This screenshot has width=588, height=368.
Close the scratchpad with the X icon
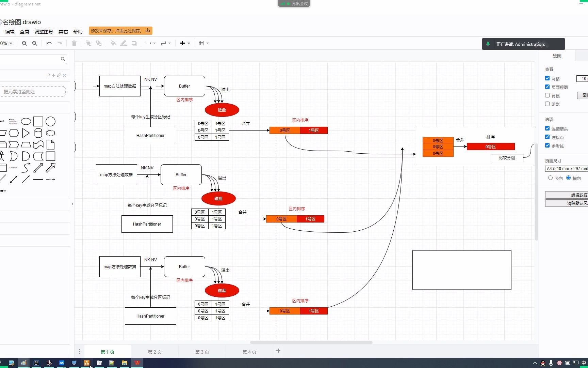[65, 75]
